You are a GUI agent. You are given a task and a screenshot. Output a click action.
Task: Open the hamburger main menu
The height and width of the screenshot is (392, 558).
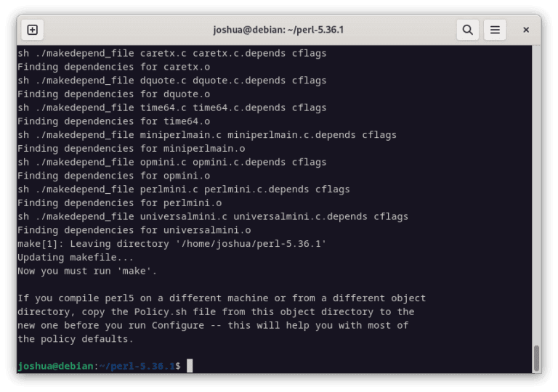495,30
